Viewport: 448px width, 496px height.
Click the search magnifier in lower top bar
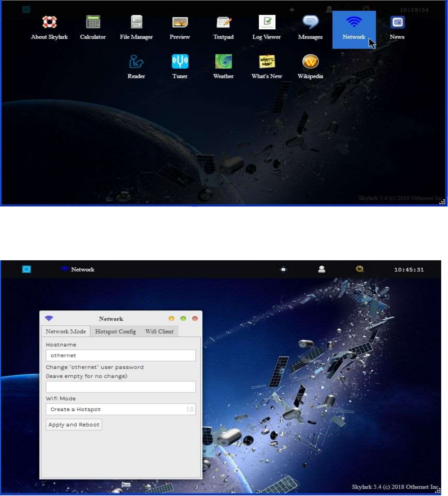(x=360, y=269)
